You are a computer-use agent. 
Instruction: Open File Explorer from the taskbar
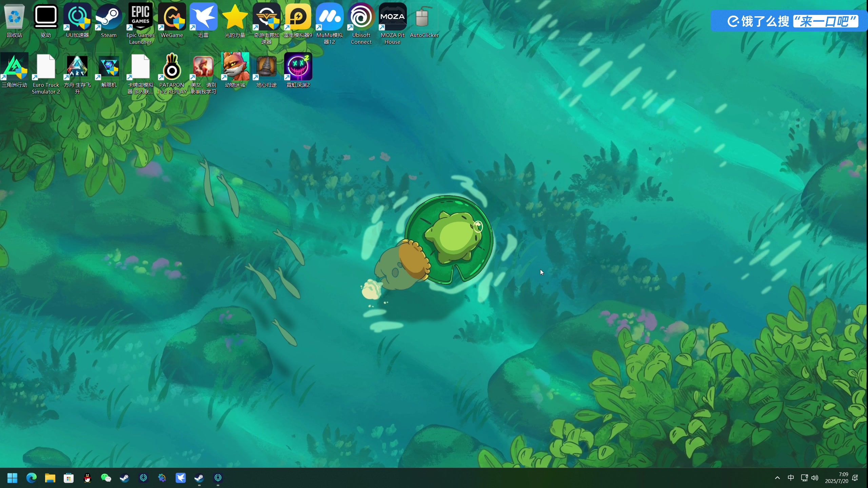click(x=50, y=478)
